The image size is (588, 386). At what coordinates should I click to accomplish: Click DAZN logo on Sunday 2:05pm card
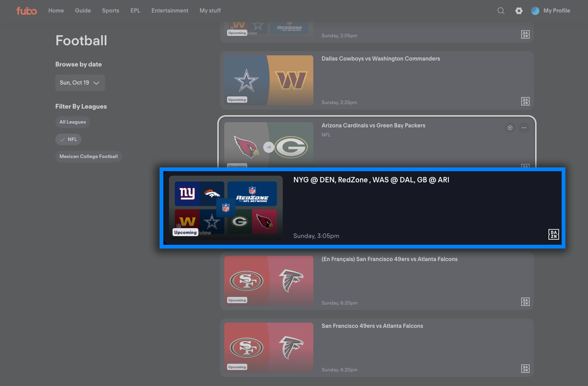(525, 34)
